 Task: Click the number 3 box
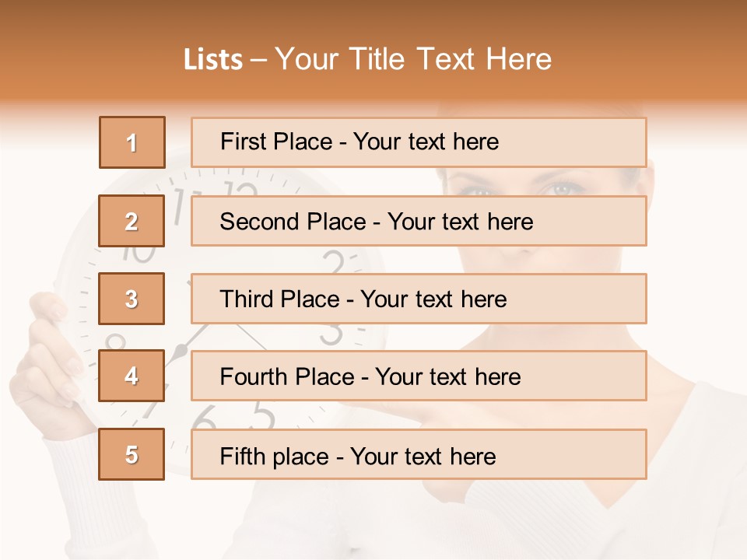[132, 299]
